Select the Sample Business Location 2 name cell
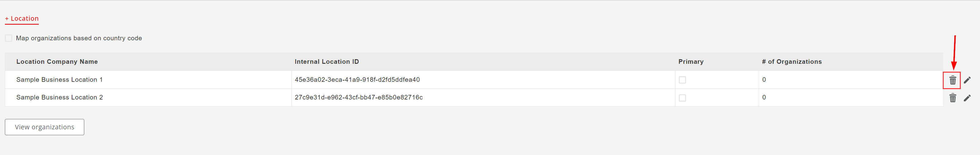980x155 pixels. [60, 97]
